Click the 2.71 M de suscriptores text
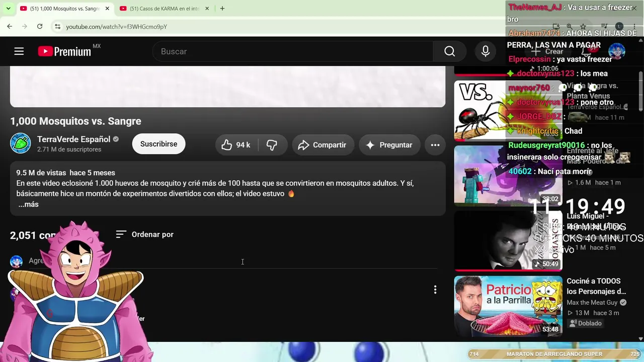Screen dimensions: 644x362 coord(69,149)
